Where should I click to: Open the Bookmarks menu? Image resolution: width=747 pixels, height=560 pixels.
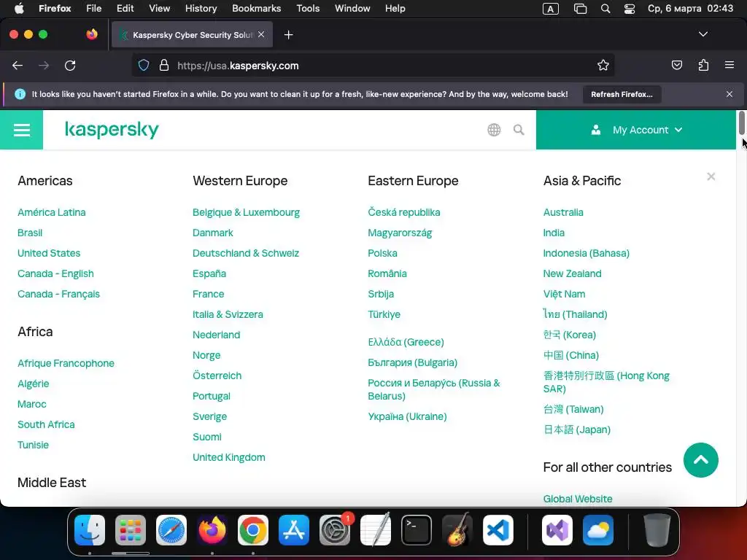pos(256,8)
